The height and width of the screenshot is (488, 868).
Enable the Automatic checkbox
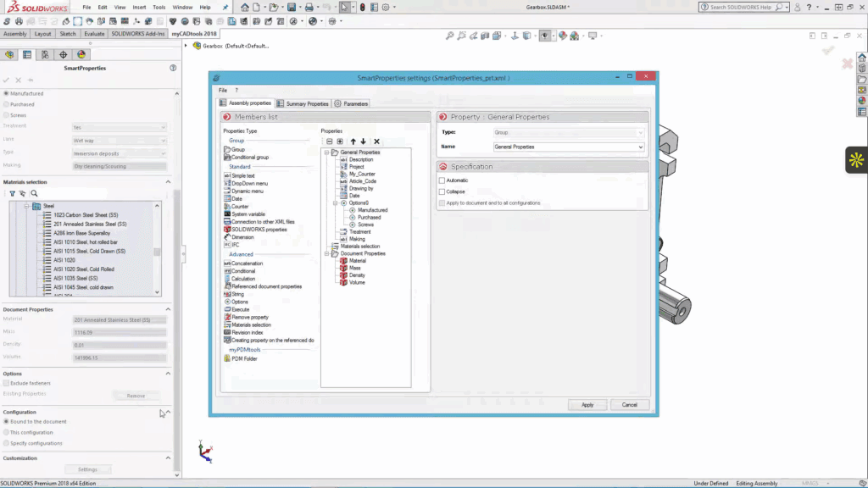tap(442, 180)
